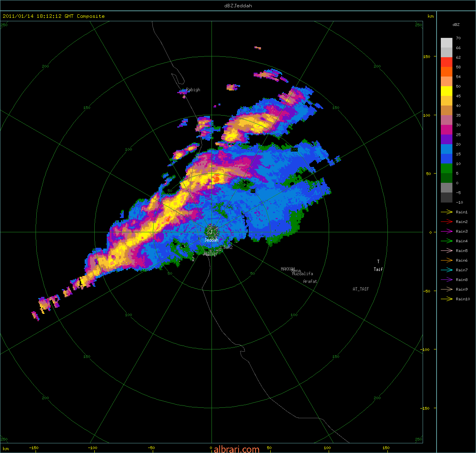
Task: Click the tan Rain9 arrow icon
Action: click(447, 289)
